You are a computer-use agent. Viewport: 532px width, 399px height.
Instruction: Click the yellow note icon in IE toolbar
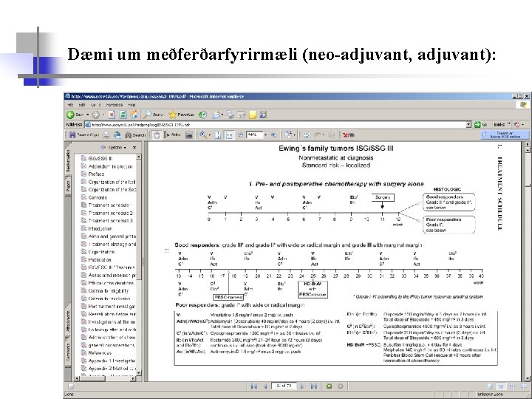pyautogui.click(x=253, y=115)
